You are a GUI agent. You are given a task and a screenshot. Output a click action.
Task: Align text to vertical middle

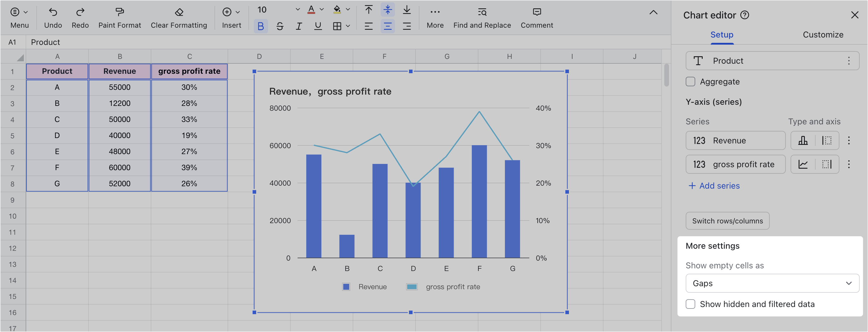388,10
